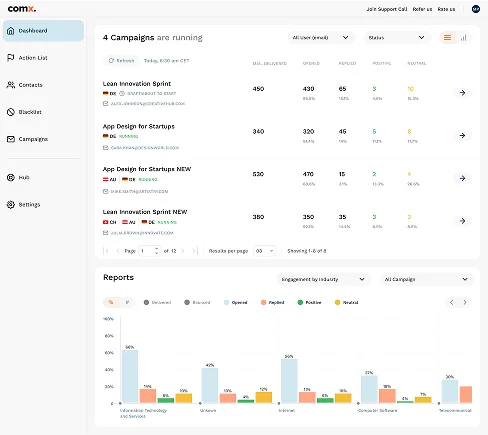Go to first page of campaigns
This screenshot has width=488, height=435.
coord(106,251)
